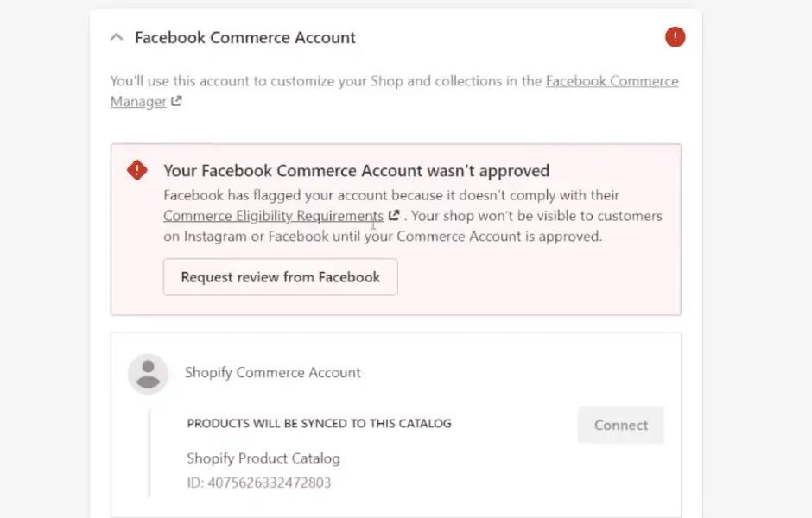Select the Shopify Commerce Account label

[x=273, y=373]
